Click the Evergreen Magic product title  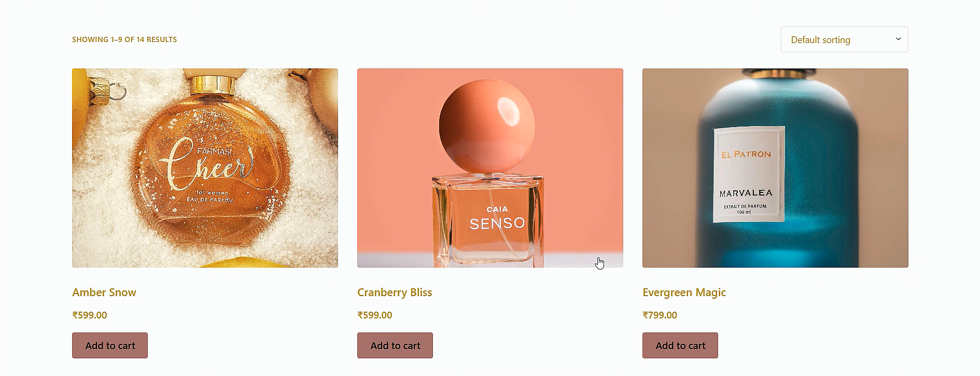(684, 293)
